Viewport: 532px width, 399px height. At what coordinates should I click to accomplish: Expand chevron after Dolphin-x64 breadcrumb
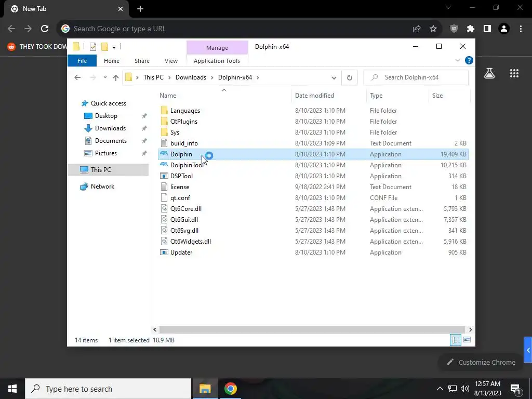click(258, 78)
